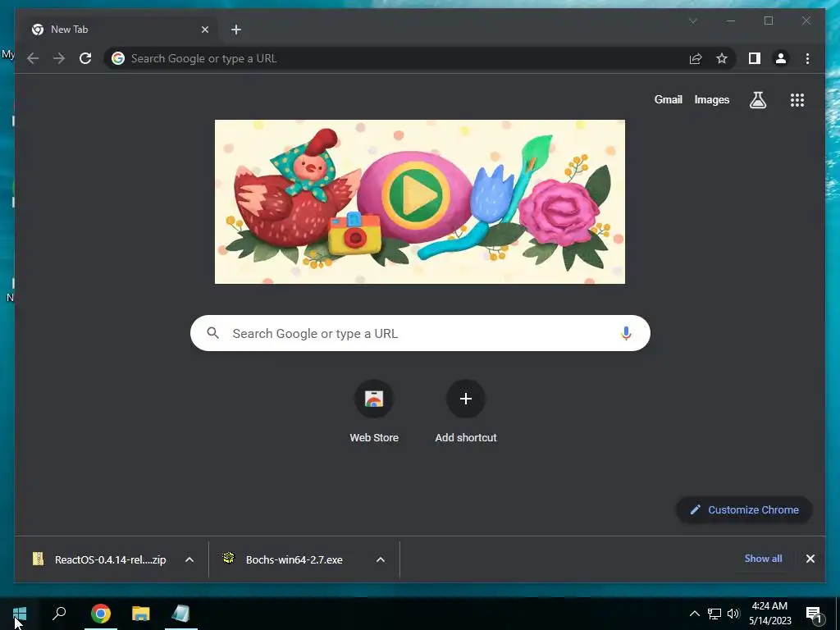Play the Google Doodle
This screenshot has width=840, height=630.
(416, 194)
